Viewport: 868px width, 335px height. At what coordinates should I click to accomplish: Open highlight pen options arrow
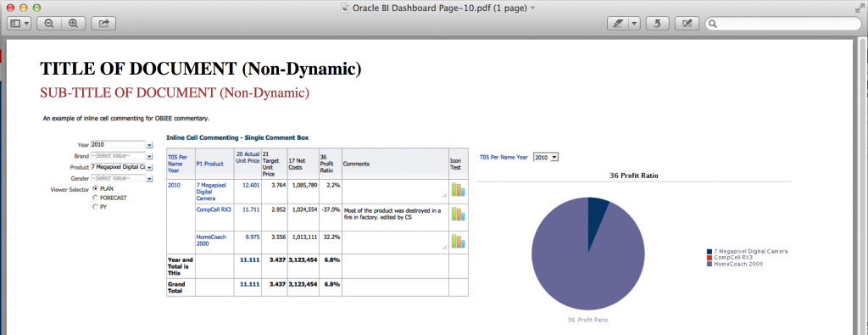click(634, 24)
